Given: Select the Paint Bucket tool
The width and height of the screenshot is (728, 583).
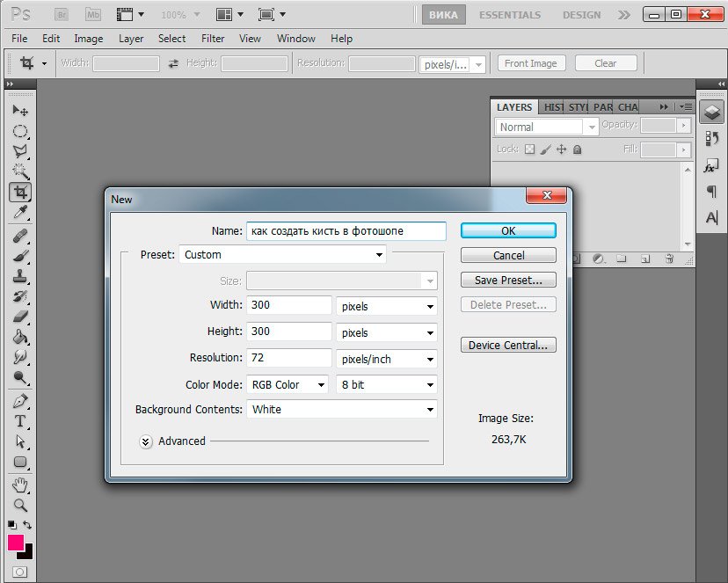Looking at the screenshot, I should (x=20, y=337).
